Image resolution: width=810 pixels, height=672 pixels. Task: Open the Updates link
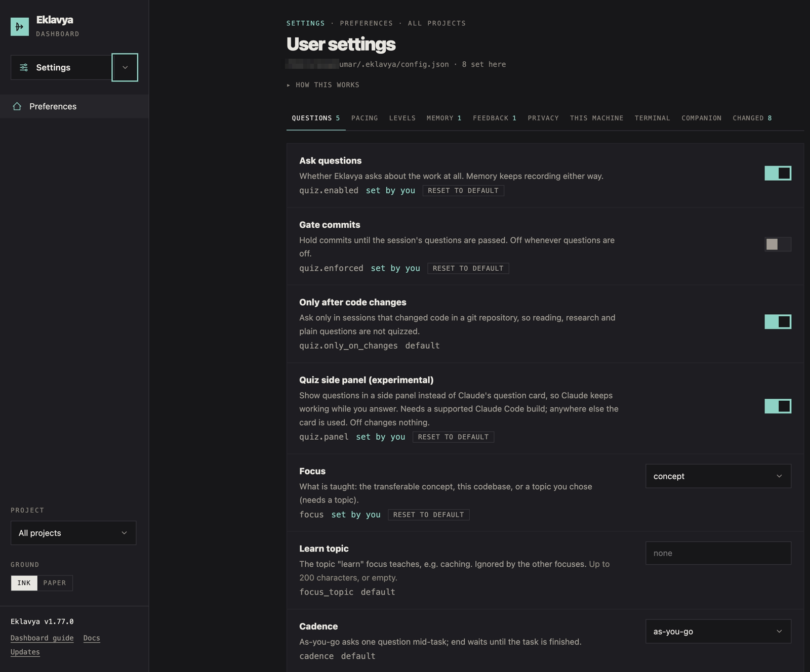coord(25,652)
